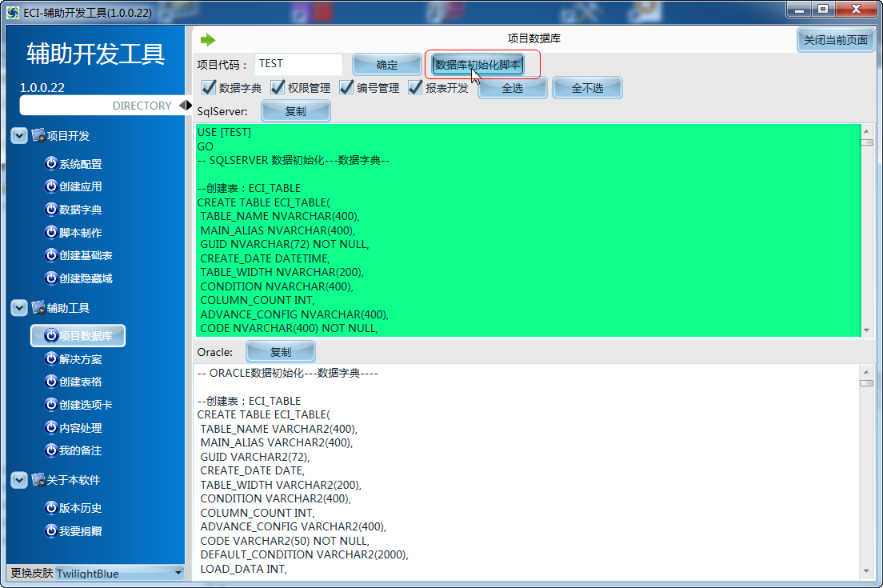Copy the Oracle script with 复制

pyautogui.click(x=281, y=352)
